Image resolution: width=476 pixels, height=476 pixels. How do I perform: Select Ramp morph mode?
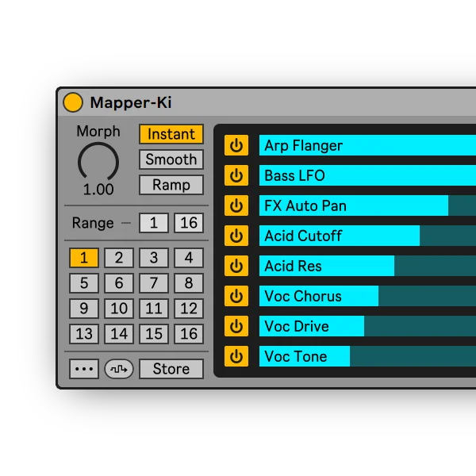pos(171,185)
